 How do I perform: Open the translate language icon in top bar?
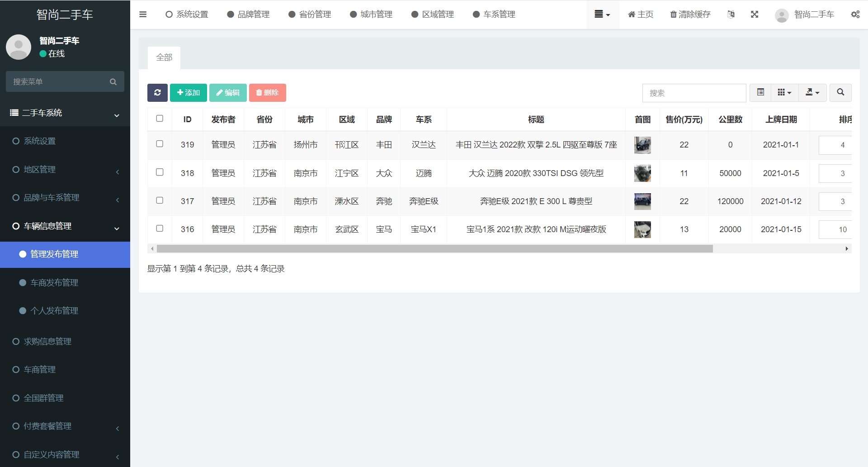(731, 14)
